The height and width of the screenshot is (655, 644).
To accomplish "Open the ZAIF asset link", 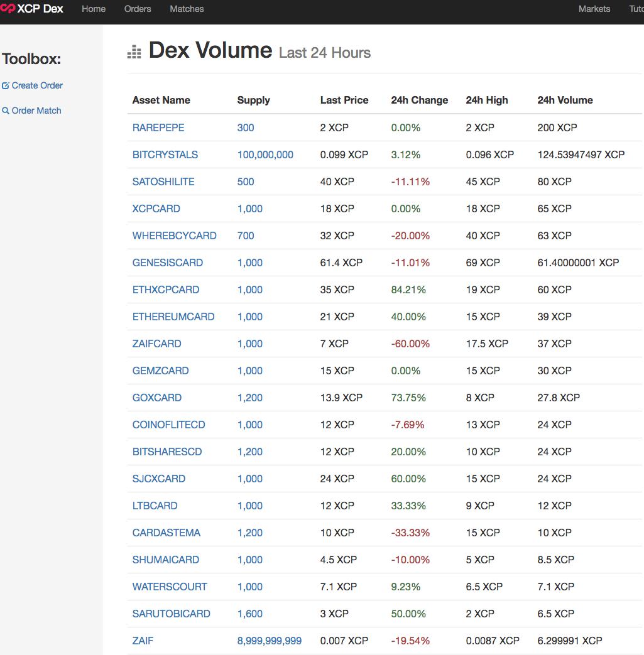I will 143,641.
